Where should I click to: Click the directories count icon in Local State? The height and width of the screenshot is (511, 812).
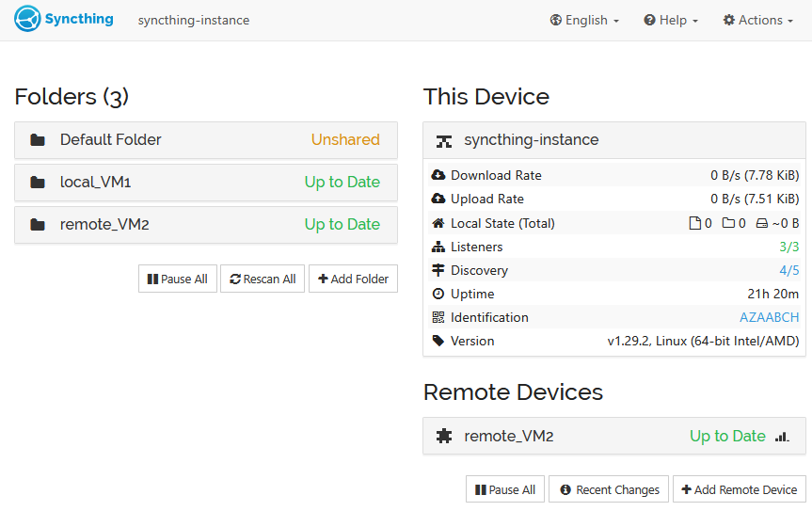click(728, 223)
